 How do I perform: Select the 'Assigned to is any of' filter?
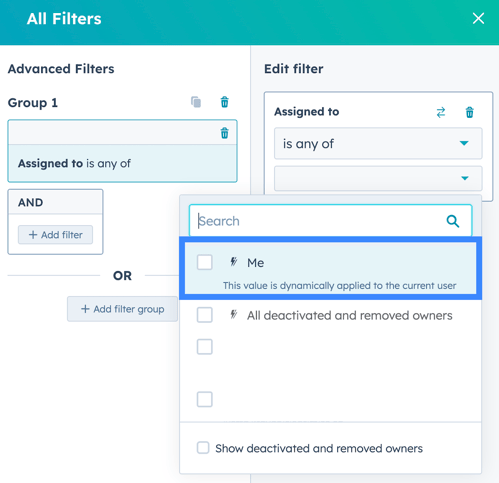coord(122,163)
